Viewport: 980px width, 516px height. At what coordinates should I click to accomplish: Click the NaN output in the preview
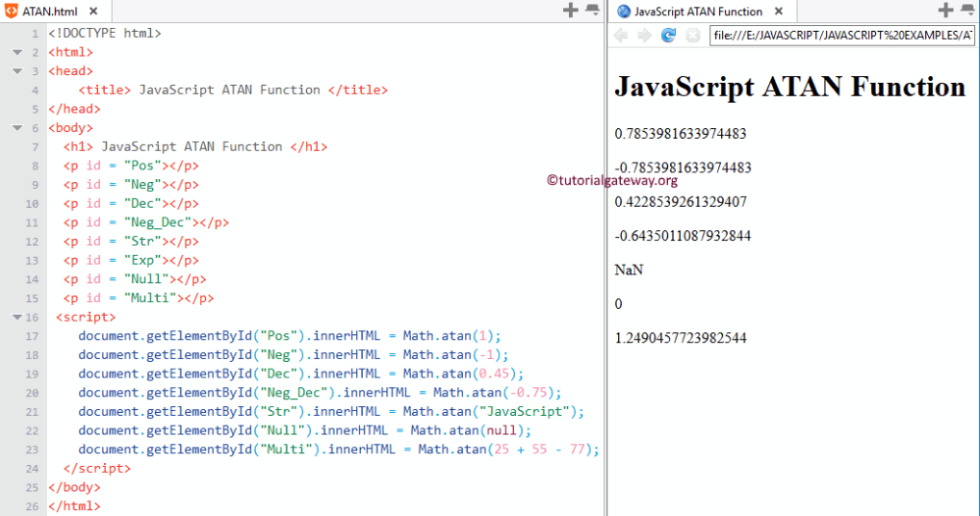click(629, 271)
